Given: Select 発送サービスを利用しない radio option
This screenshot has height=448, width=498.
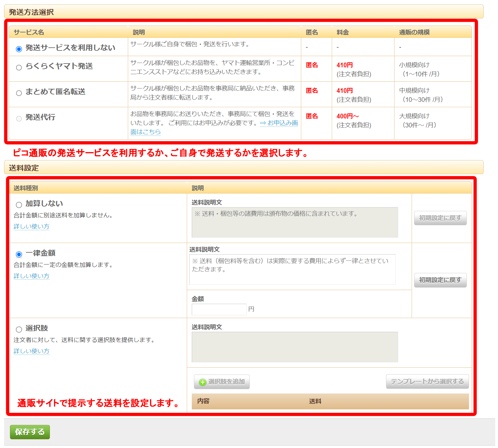Looking at the screenshot, I should click(19, 49).
